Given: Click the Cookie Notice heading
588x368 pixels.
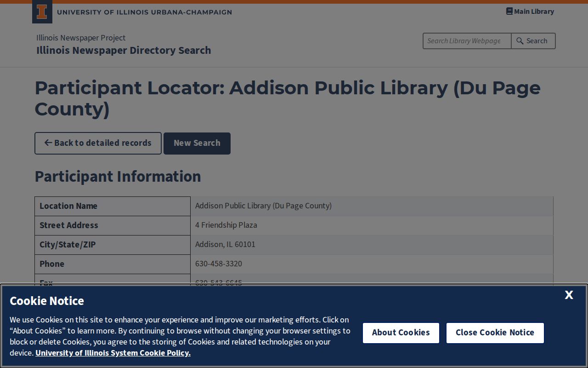Looking at the screenshot, I should tap(47, 301).
